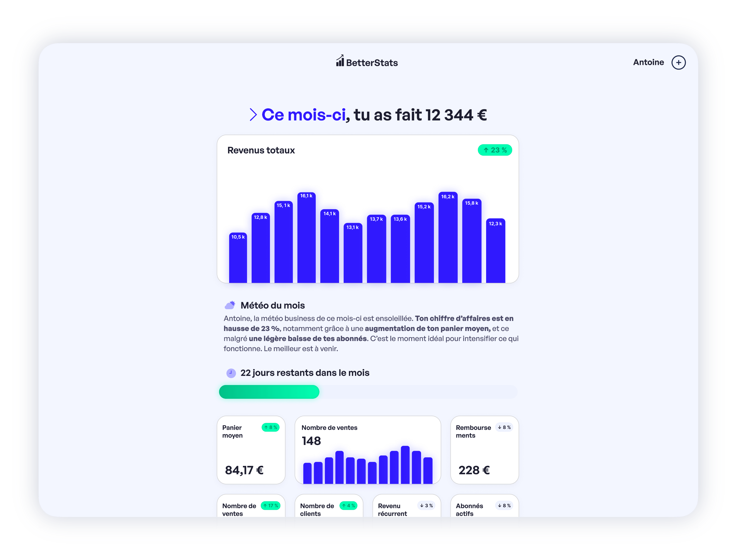
Task: Expand the chevron before 'Ce mois-ci'
Action: [x=253, y=115]
